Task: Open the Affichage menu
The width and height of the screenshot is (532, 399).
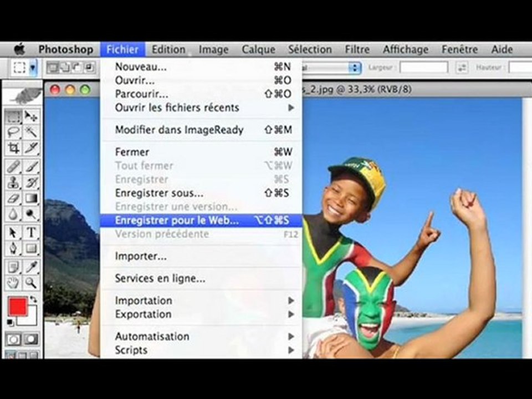Action: tap(406, 49)
